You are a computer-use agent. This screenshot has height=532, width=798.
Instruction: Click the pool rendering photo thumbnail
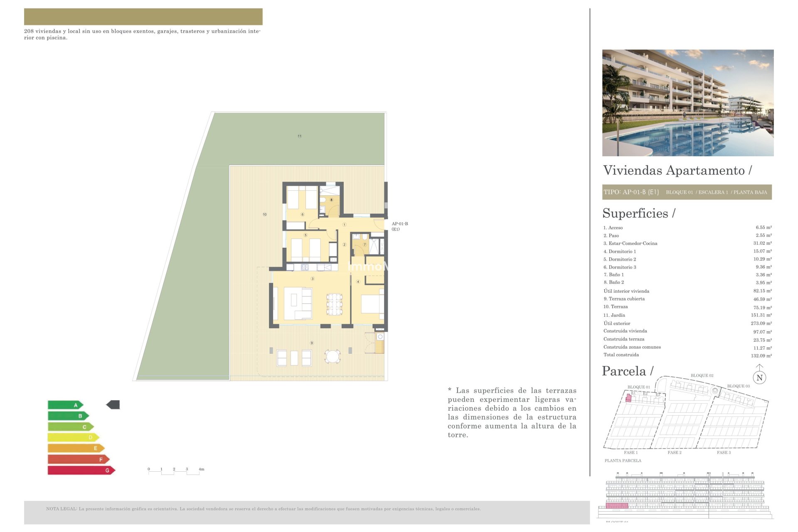click(x=687, y=103)
